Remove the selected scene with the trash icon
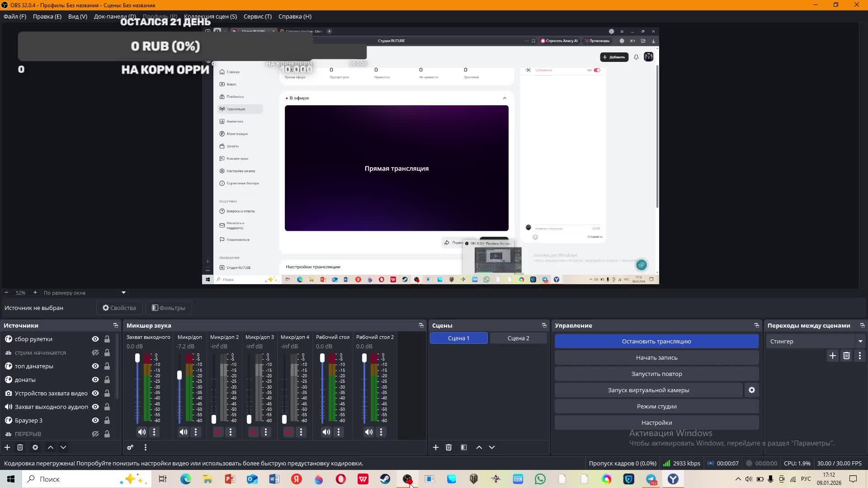 448,447
